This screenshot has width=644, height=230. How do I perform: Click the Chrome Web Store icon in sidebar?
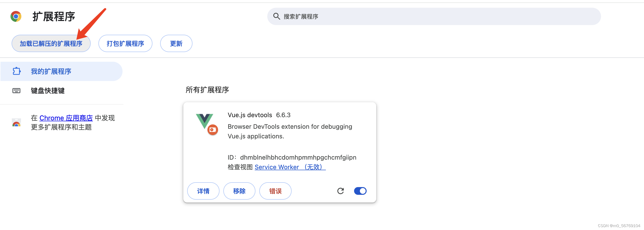click(x=16, y=122)
